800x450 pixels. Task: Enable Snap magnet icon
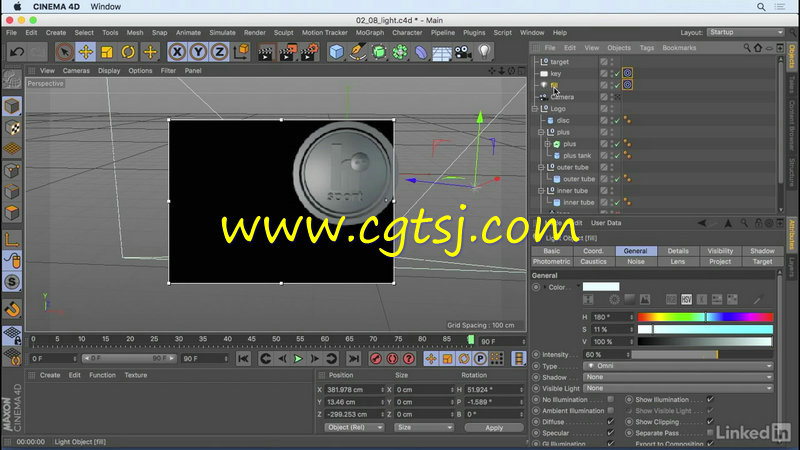click(12, 309)
